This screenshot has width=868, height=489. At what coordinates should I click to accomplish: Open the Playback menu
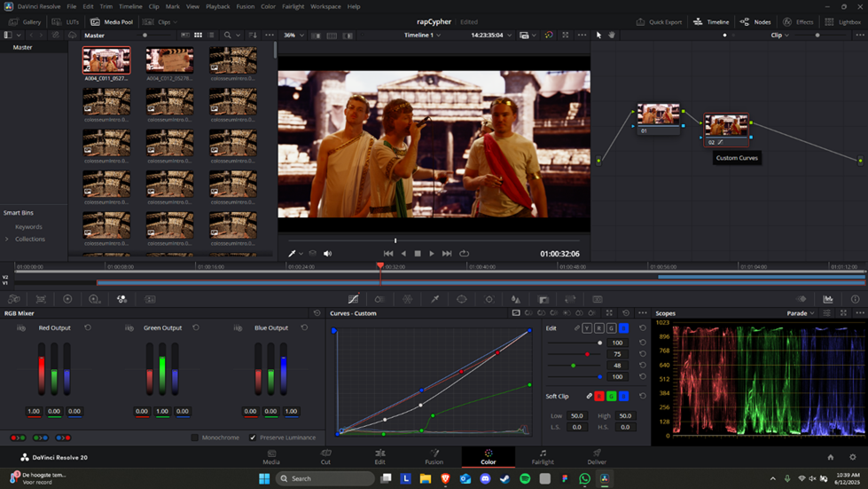[x=217, y=6]
